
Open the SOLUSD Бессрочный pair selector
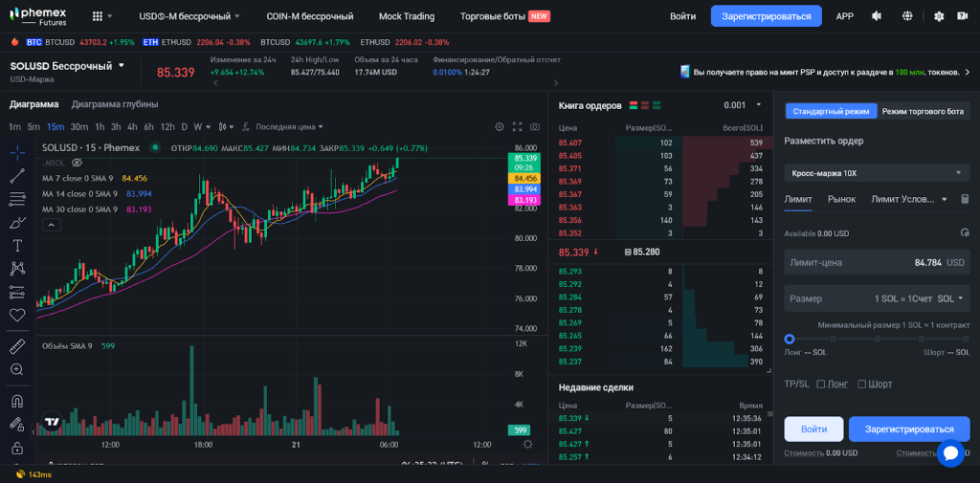point(67,66)
